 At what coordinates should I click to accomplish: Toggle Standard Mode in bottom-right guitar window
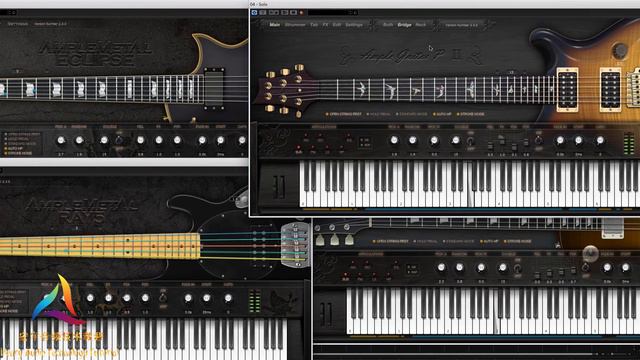coord(458,241)
